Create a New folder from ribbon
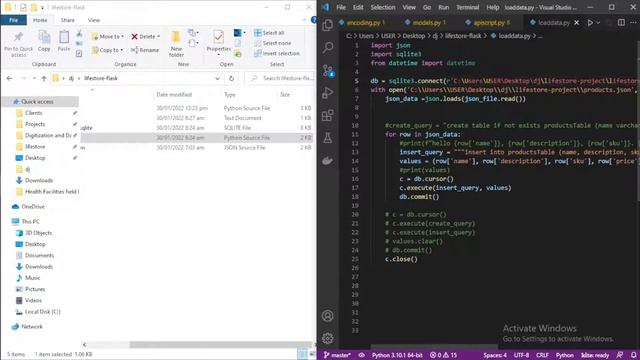This screenshot has height=360, width=640. 176,44
